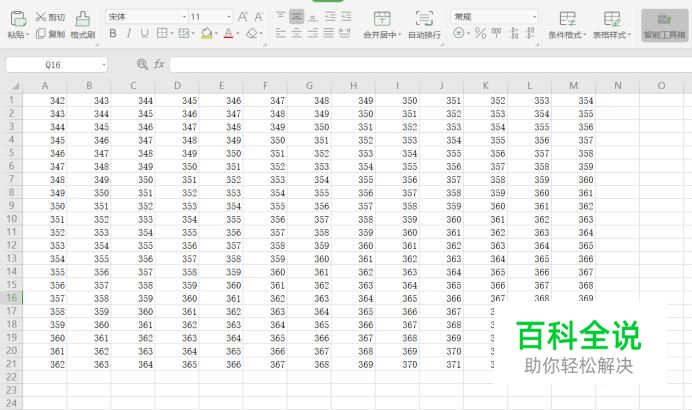Click the insert function fx icon
The image size is (692, 410).
159,64
